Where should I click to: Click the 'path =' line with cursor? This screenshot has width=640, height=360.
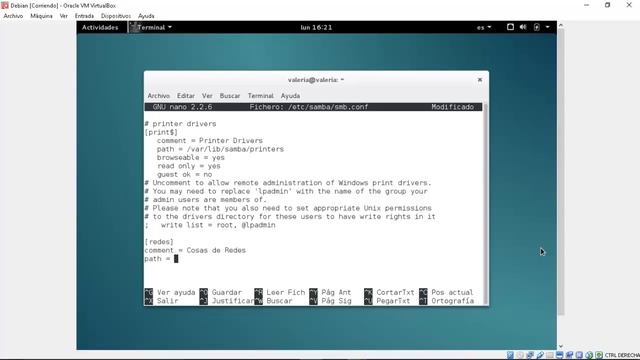(161, 259)
